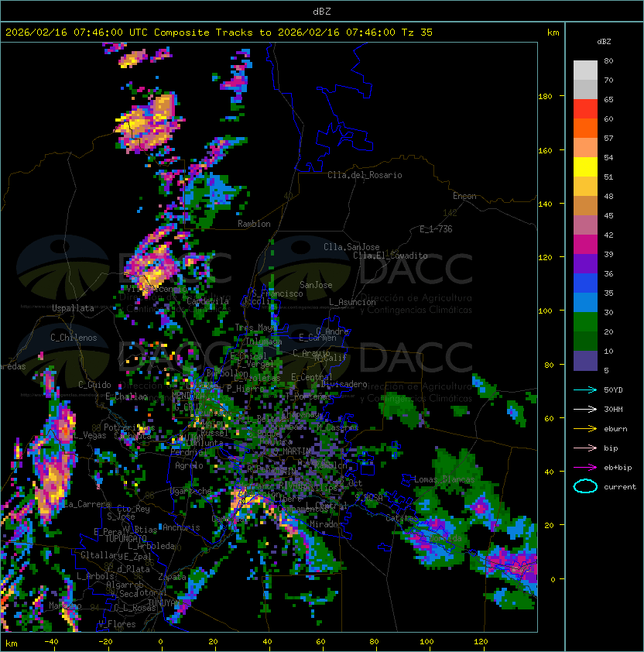This screenshot has height=652, width=644.
Task: Click the 'Clla.del_Rosario' map label
Action: tap(365, 175)
